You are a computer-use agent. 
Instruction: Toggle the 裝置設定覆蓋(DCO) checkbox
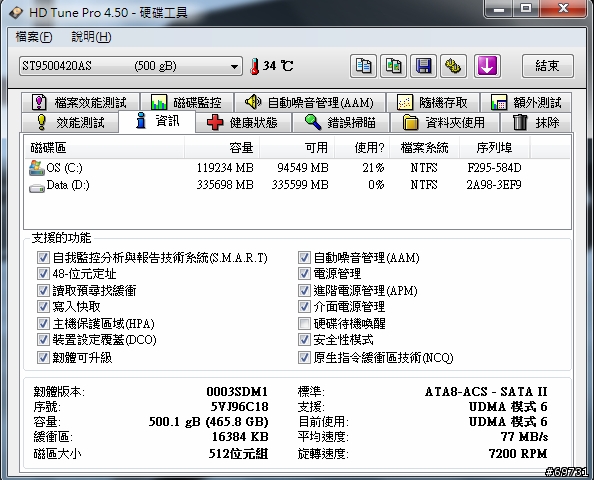click(43, 339)
